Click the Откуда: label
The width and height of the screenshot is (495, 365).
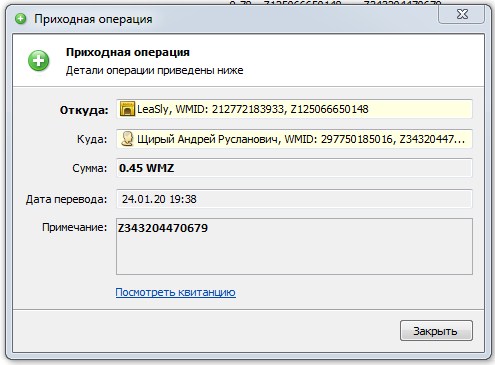84,110
